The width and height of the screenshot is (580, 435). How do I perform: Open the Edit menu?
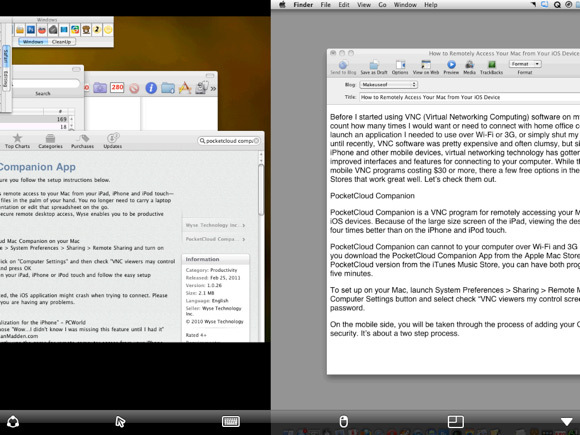[344, 5]
